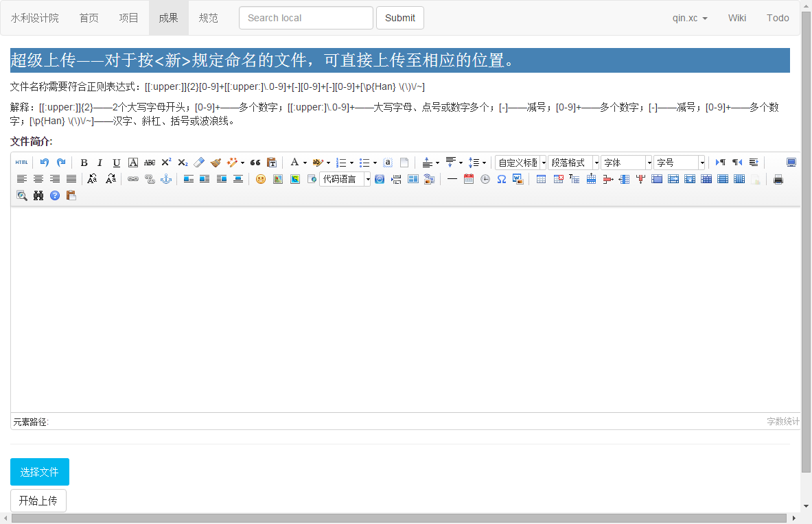Insert a hyperlink

[133, 179]
